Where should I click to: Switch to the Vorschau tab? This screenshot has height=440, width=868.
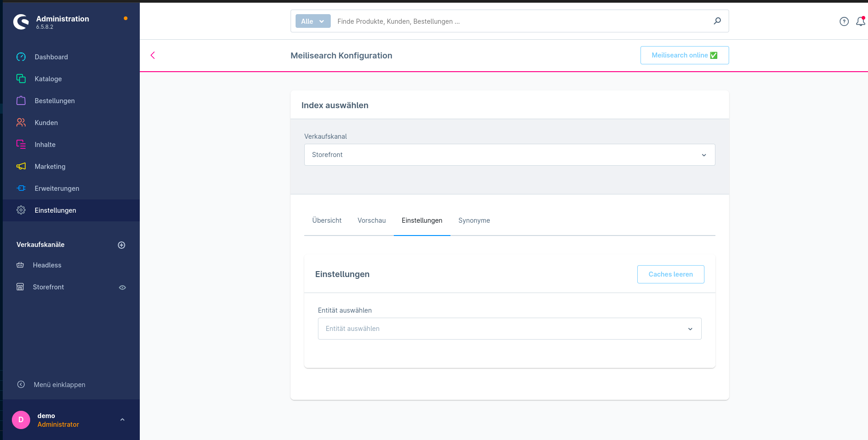[x=372, y=220]
